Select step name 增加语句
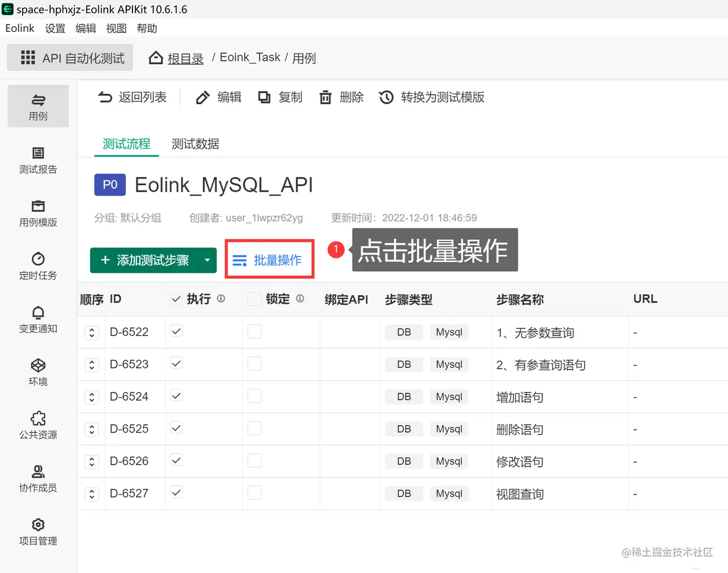Viewport: 728px width, 573px height. 520,397
